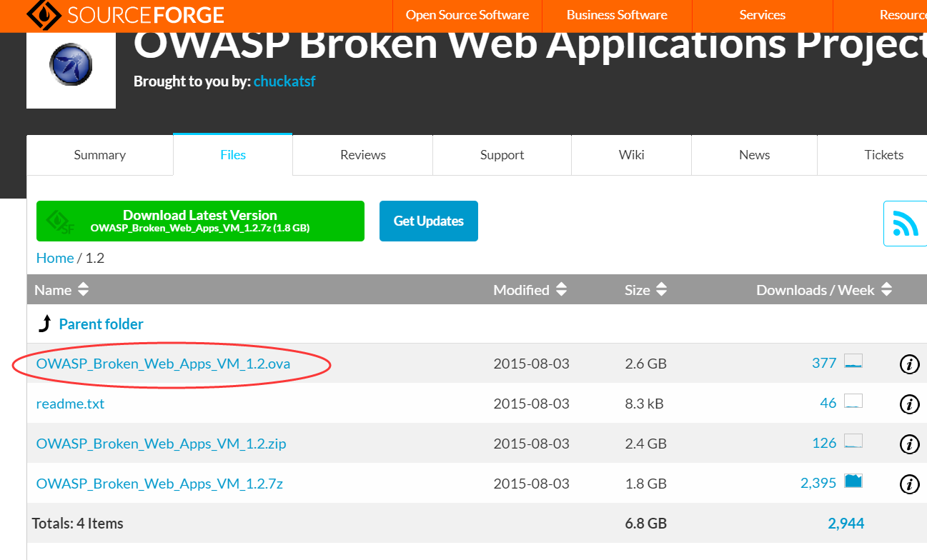Click the Get Updates button
Image resolution: width=927 pixels, height=560 pixels.
428,221
